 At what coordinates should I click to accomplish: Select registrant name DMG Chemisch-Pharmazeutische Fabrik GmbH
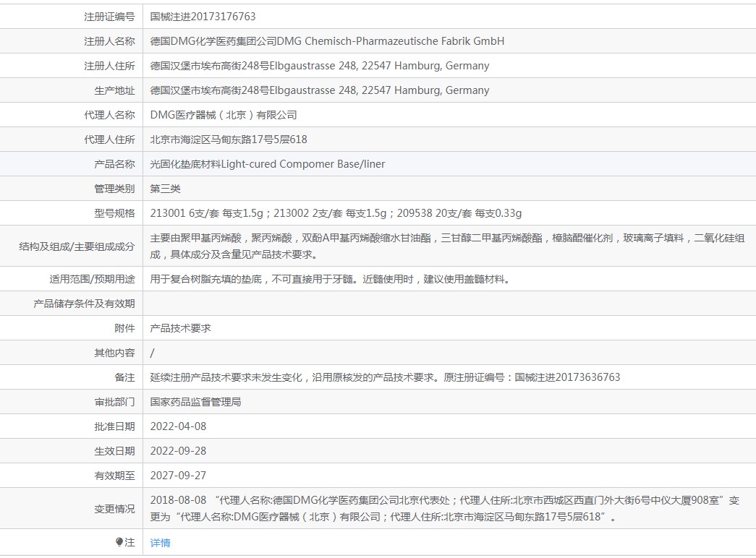coord(391,41)
